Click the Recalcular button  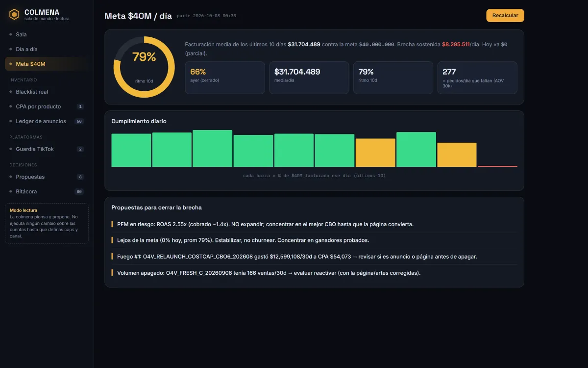click(x=505, y=16)
